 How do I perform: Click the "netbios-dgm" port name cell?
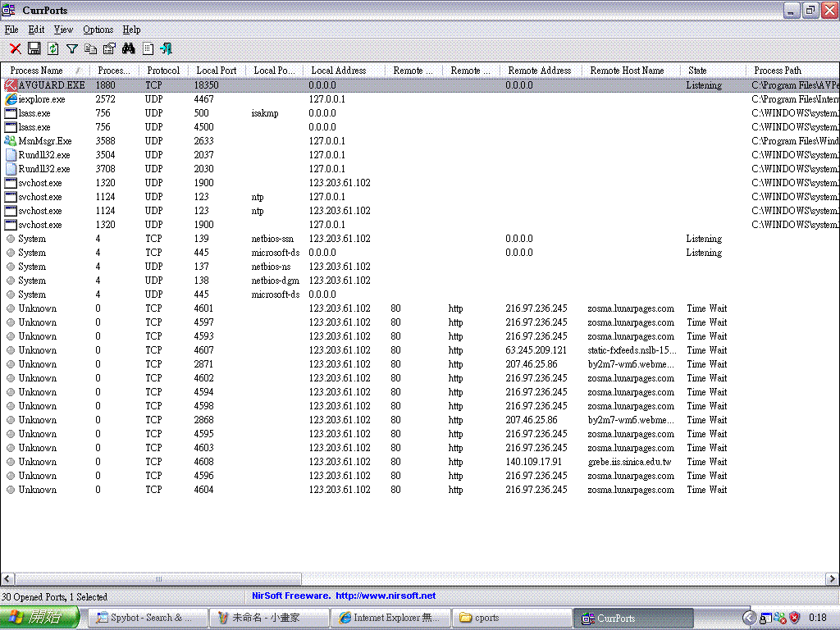(276, 281)
